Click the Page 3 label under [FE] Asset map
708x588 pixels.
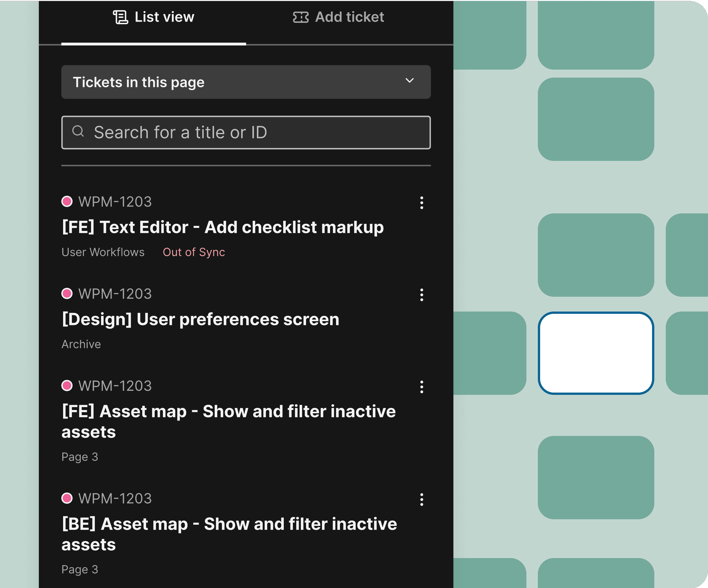coord(80,457)
